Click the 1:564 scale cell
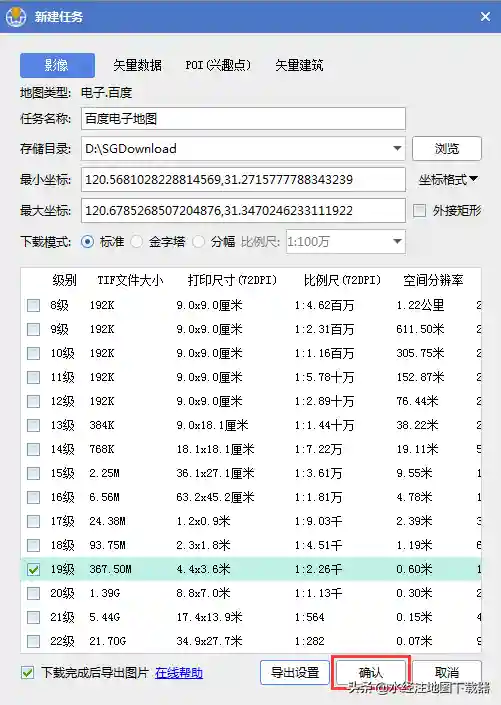Screen dimensions: 501x705 click(309, 617)
